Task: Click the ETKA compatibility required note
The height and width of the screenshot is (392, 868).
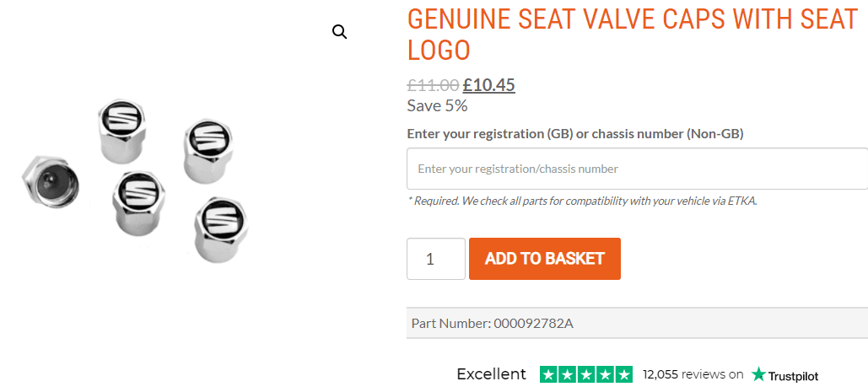Action: pos(582,201)
